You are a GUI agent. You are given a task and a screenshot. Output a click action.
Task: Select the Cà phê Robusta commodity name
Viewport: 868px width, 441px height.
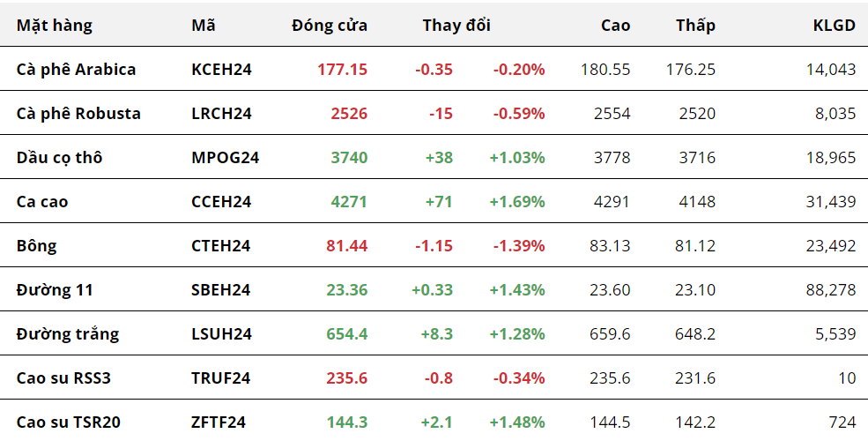(78, 114)
